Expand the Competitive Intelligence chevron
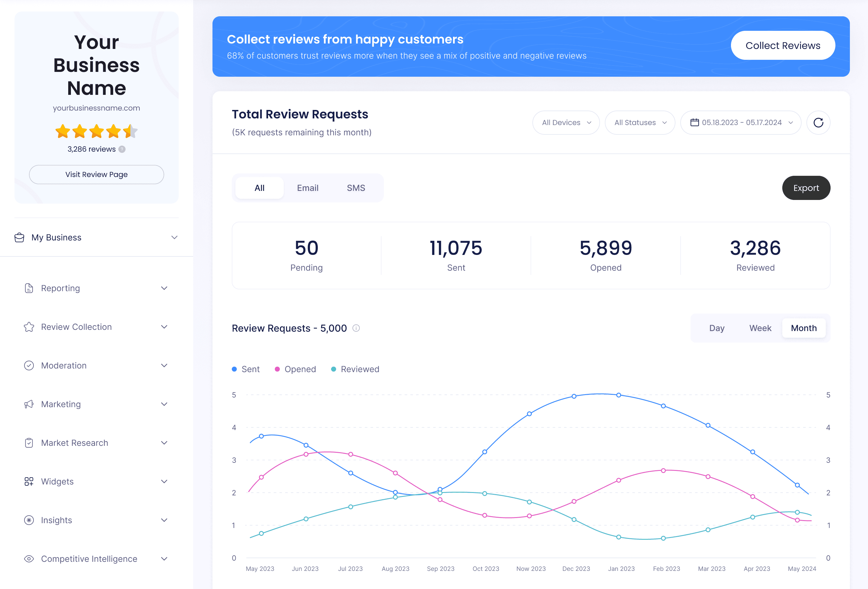This screenshot has height=589, width=868. (x=164, y=559)
